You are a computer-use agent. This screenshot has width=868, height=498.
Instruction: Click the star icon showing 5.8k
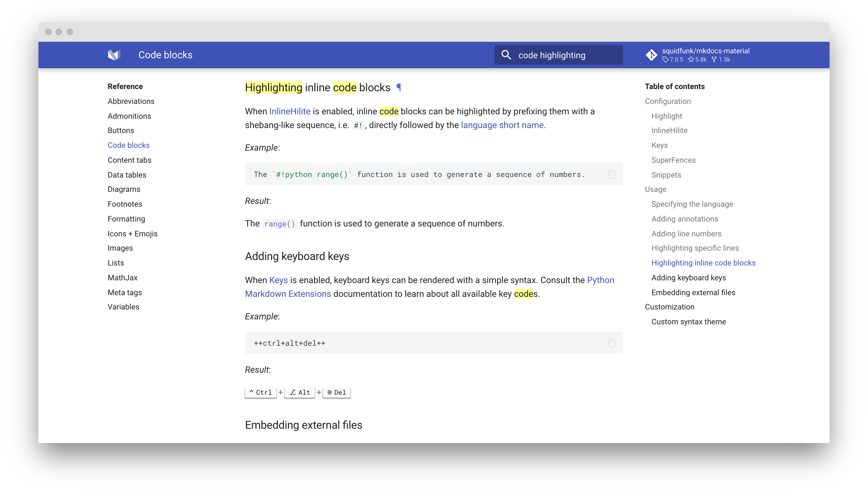(692, 60)
